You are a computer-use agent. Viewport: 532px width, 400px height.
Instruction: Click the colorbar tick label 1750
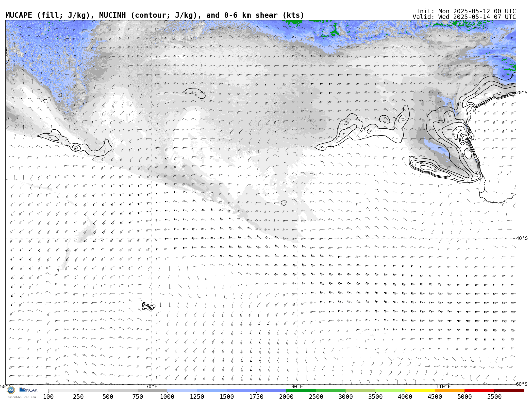tap(256, 397)
